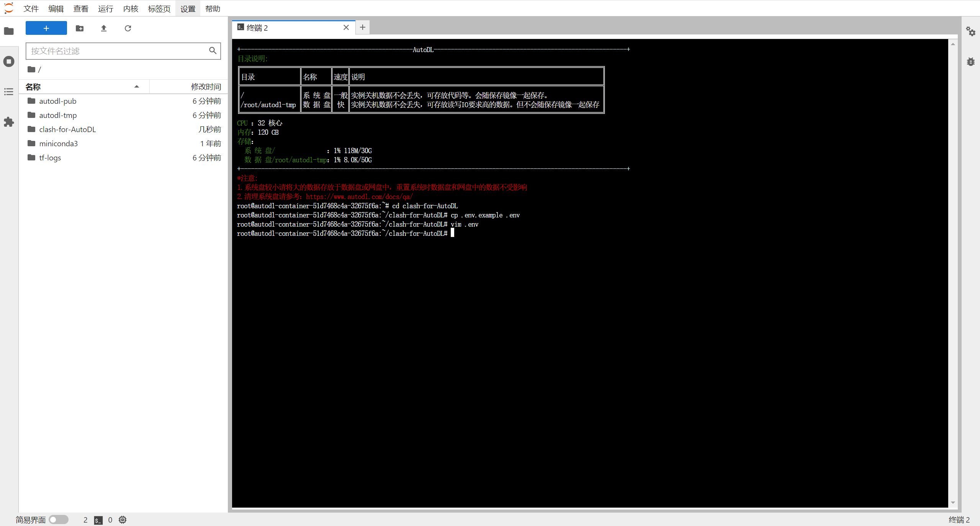Click the file browser folder sidebar icon
The width and height of the screenshot is (980, 526).
click(x=9, y=31)
